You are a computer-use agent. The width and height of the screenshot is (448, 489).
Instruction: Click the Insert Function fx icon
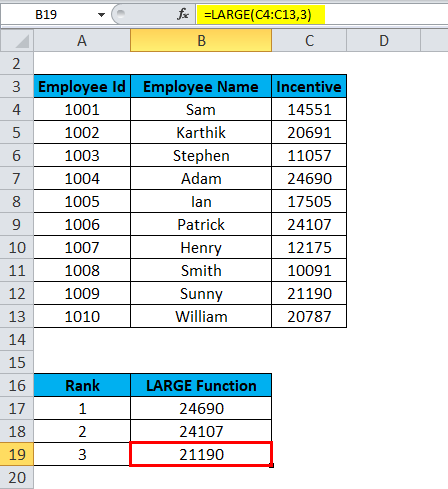point(183,15)
